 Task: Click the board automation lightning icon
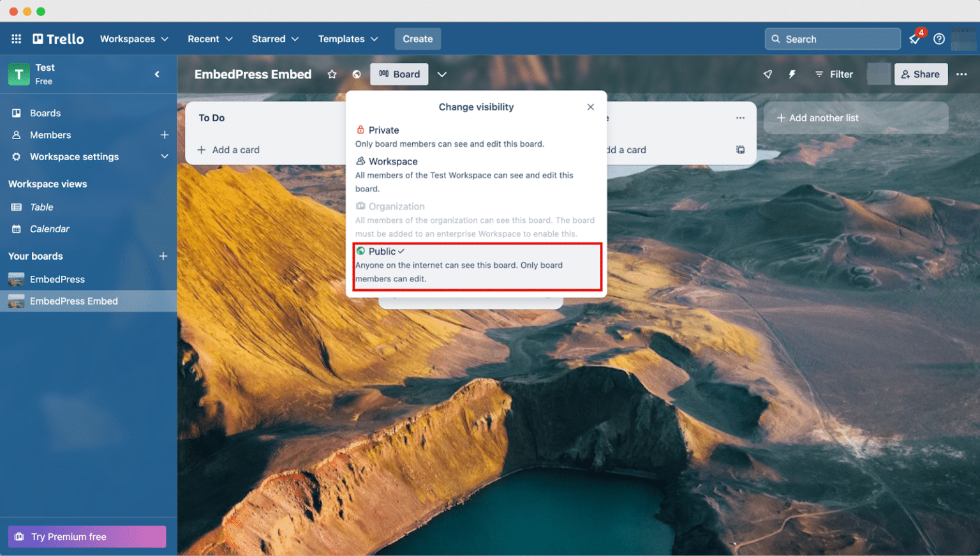pyautogui.click(x=792, y=74)
